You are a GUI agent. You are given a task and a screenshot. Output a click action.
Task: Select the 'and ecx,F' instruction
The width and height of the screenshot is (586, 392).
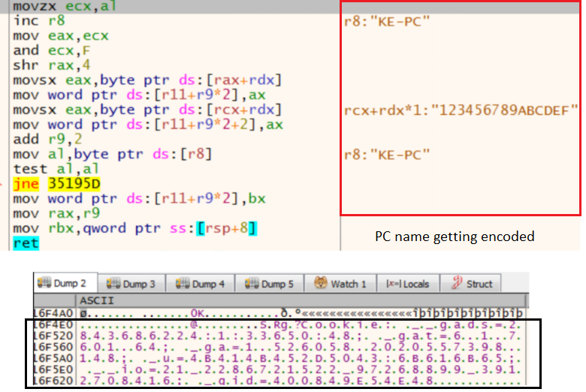[52, 50]
